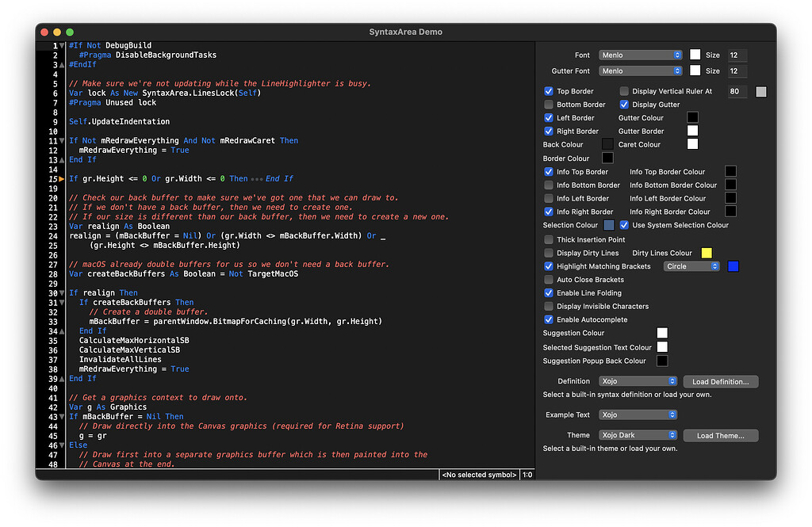Click the yellow Dirty Lines Colour swatch

[x=705, y=253]
